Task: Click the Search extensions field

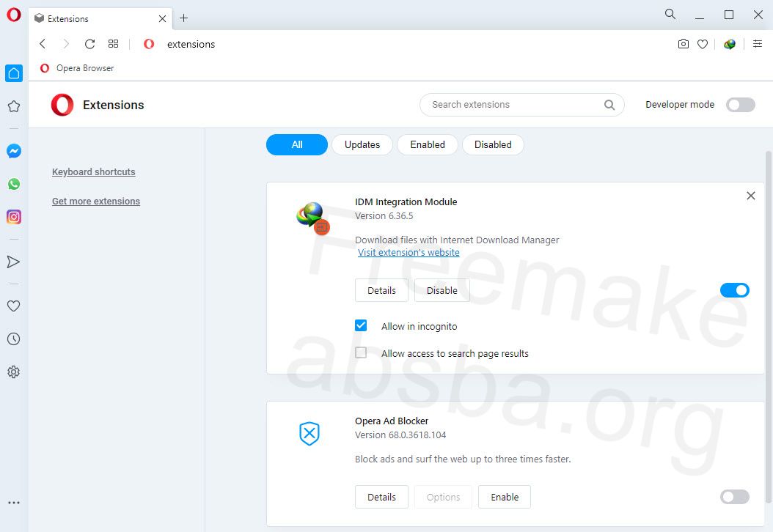Action: (x=522, y=105)
